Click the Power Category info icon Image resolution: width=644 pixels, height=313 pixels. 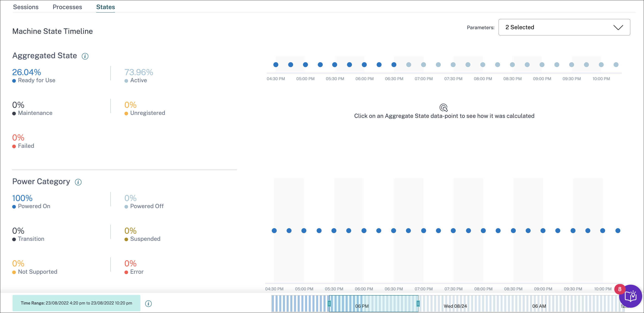click(78, 182)
